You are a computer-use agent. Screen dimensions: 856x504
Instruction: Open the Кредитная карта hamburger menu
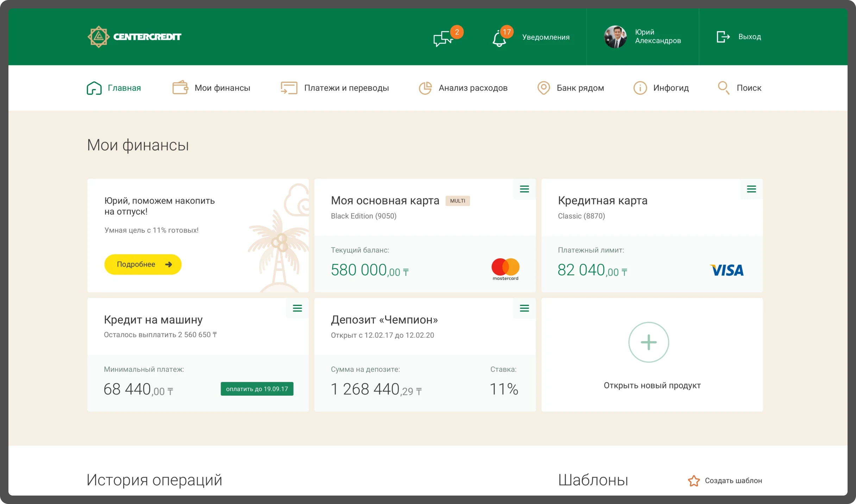point(751,189)
